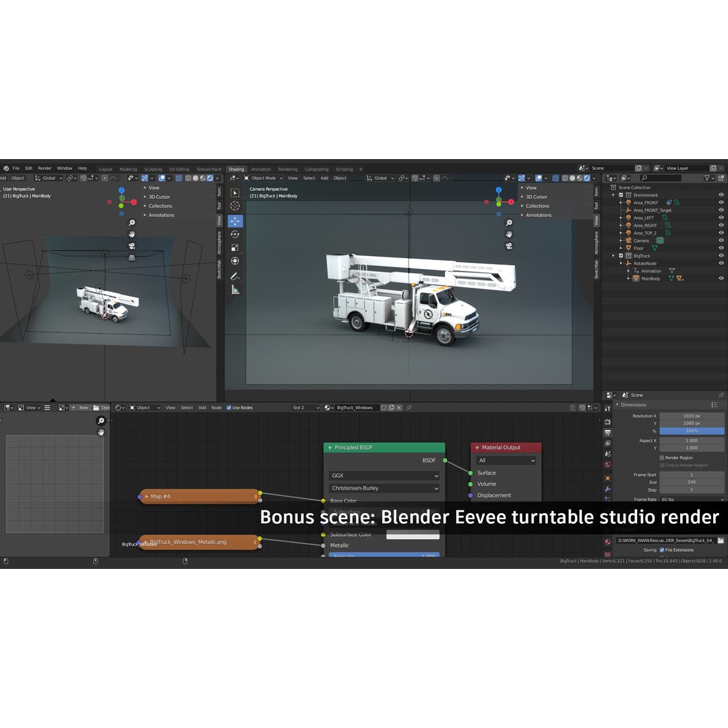Click pan hand icon in User Perspective viewport
Image resolution: width=728 pixels, height=728 pixels.
click(x=132, y=234)
